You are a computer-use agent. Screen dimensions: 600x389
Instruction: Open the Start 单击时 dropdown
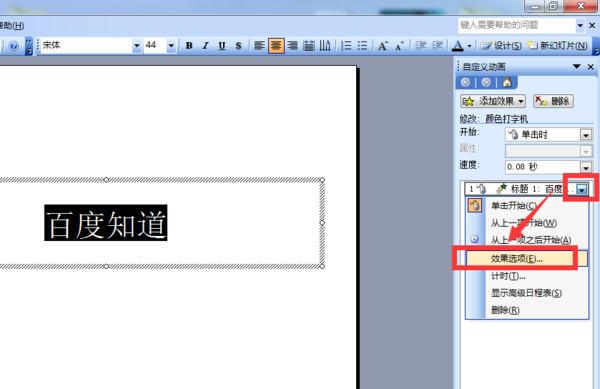pos(586,135)
